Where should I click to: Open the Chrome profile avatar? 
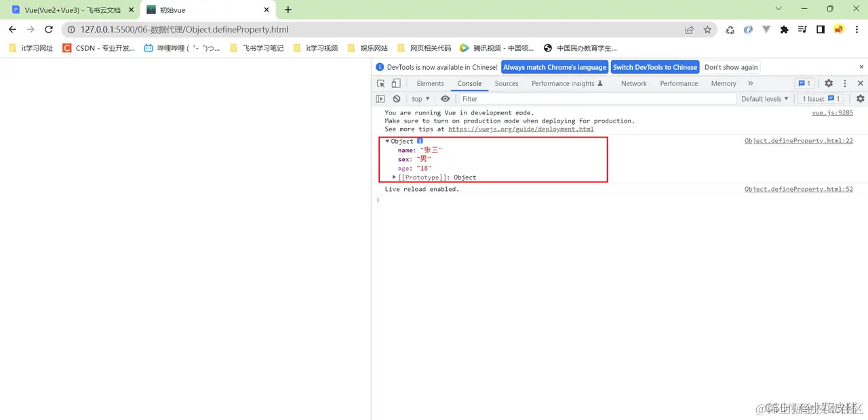tap(839, 30)
